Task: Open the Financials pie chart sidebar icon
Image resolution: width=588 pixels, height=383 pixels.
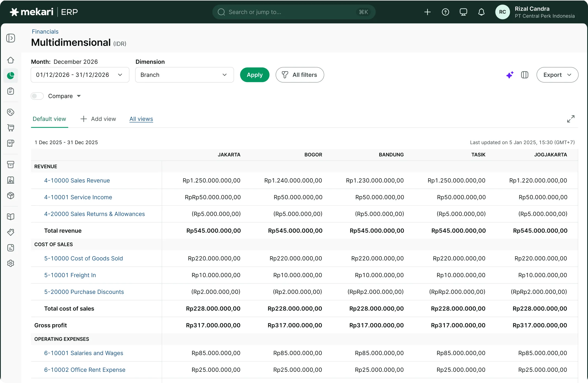Action: (x=11, y=76)
